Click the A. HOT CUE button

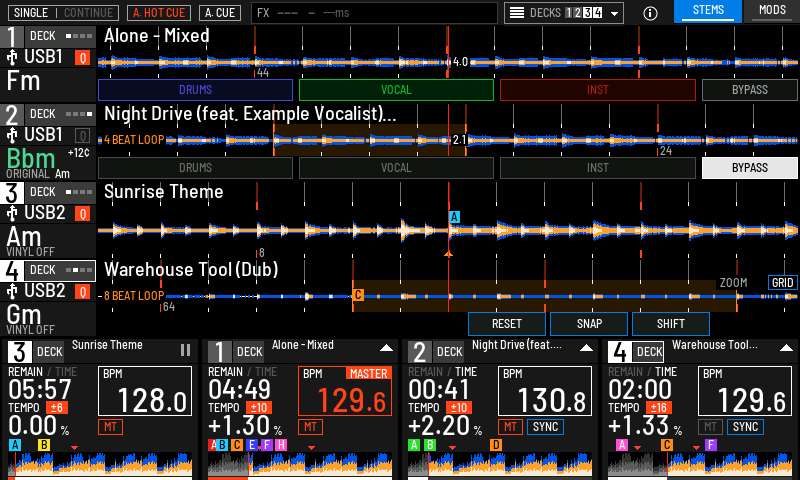(x=159, y=13)
